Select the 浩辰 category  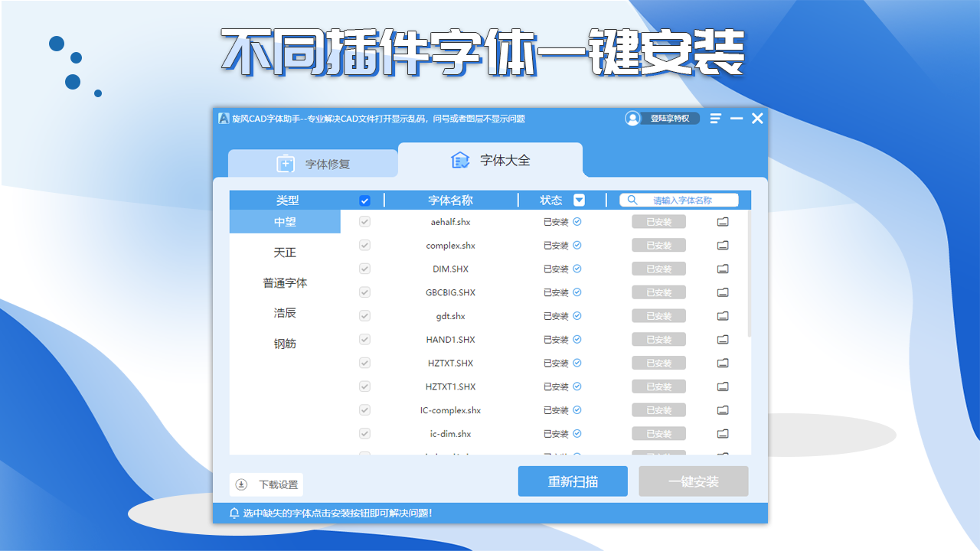point(285,313)
